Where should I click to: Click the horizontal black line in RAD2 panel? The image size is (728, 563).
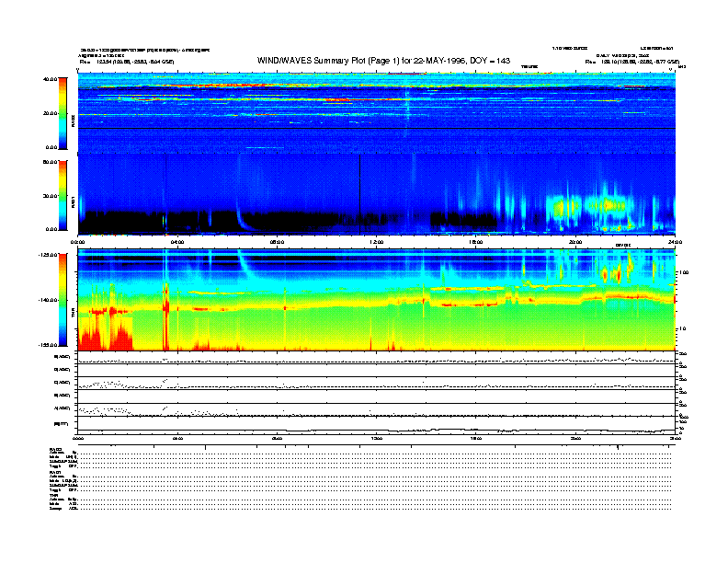pyautogui.click(x=377, y=128)
